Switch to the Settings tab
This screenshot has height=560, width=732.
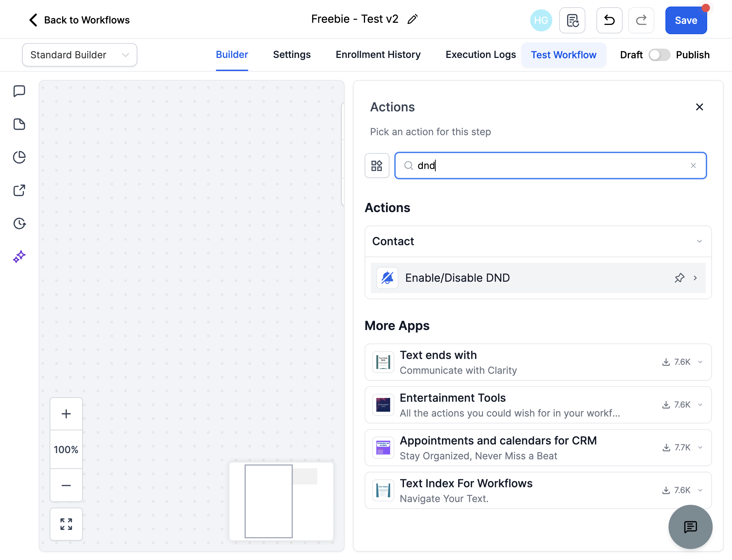click(292, 55)
